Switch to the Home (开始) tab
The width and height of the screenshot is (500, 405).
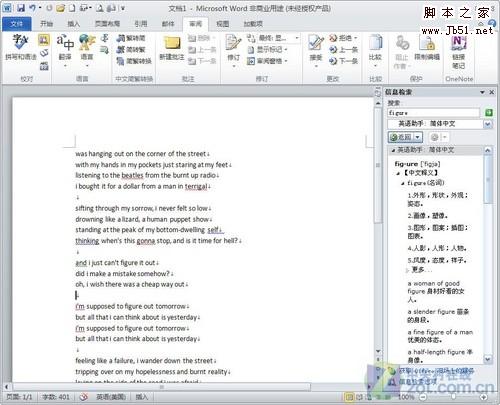point(47,24)
